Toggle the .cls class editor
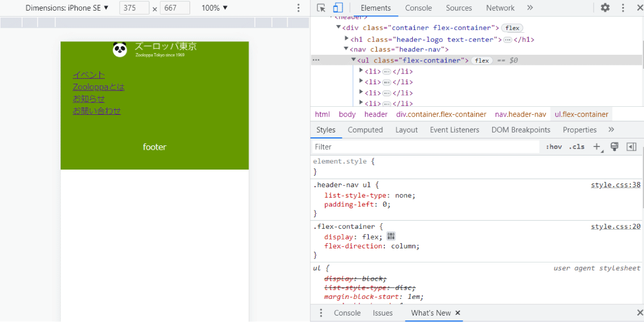 (x=577, y=147)
